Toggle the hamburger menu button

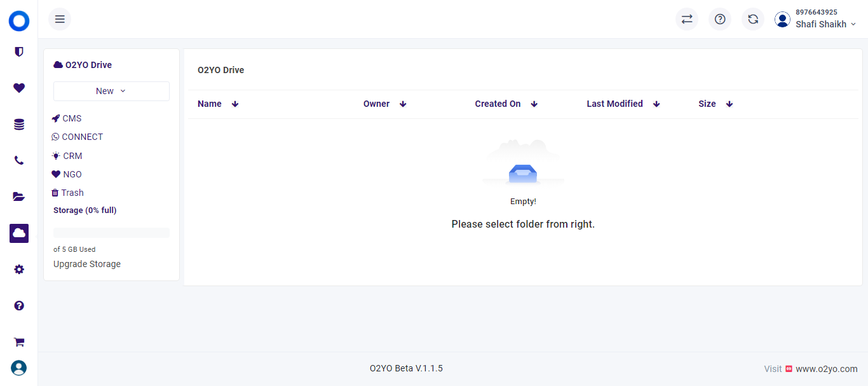60,19
